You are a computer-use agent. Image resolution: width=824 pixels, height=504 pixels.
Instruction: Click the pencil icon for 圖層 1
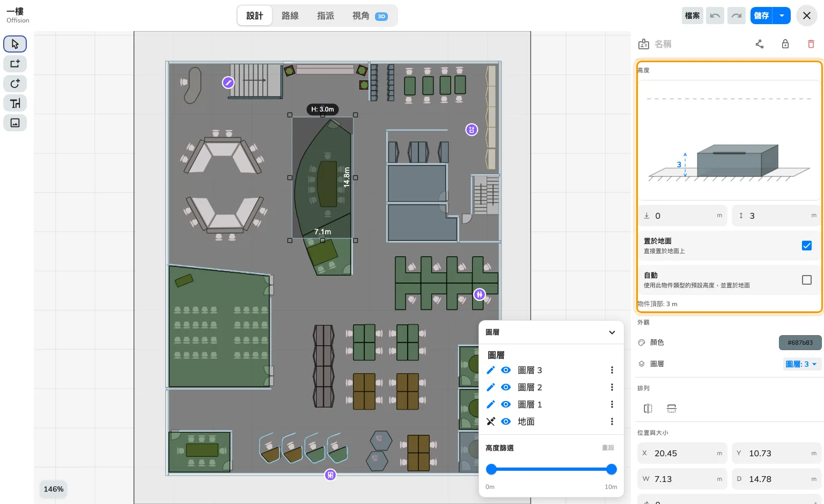pyautogui.click(x=490, y=404)
